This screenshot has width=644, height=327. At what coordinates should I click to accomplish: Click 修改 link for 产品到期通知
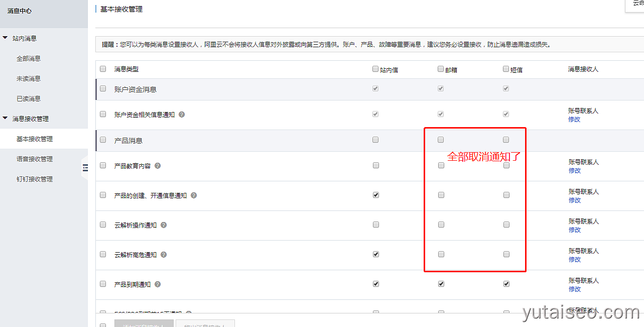click(x=574, y=289)
